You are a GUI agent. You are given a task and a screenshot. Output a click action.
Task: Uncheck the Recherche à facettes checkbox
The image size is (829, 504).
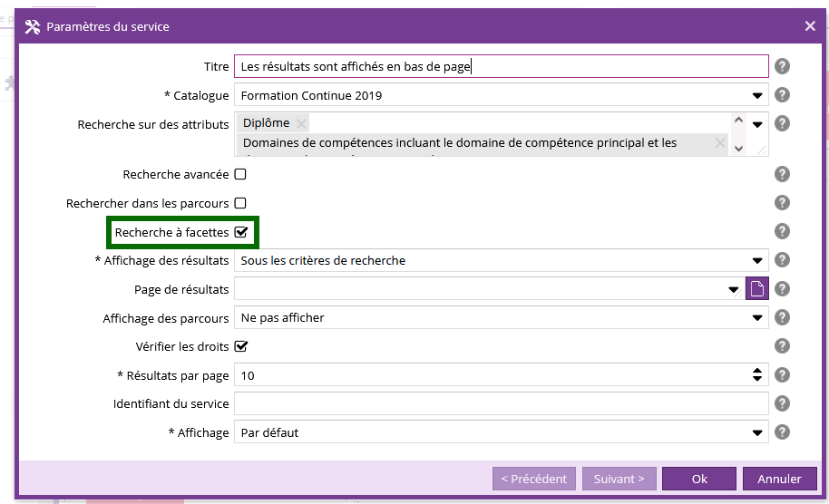click(241, 232)
